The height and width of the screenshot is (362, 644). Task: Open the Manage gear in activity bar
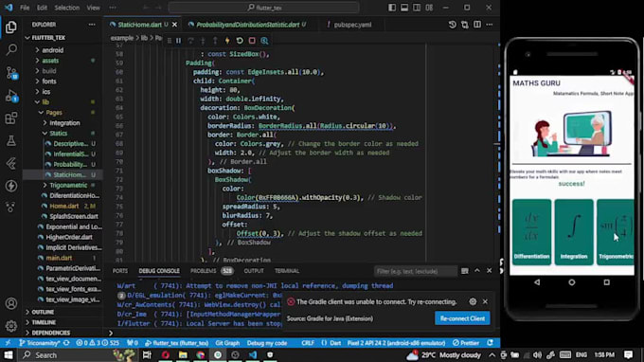click(x=11, y=326)
